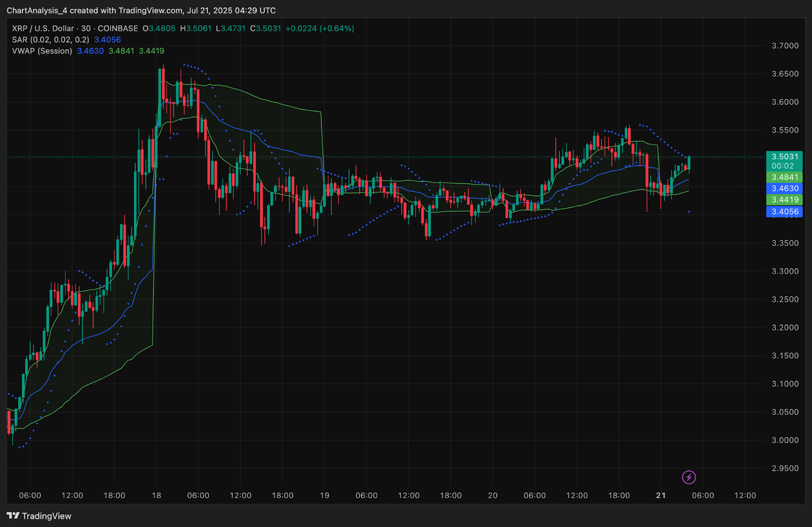Click the +0.0224 (+0.64%) change value
Image resolution: width=812 pixels, height=527 pixels.
(x=320, y=28)
